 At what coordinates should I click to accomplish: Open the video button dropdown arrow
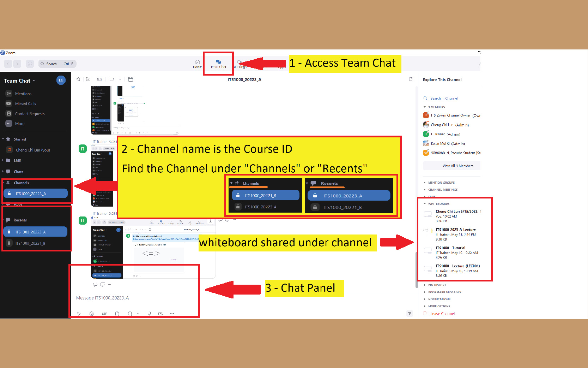click(120, 79)
